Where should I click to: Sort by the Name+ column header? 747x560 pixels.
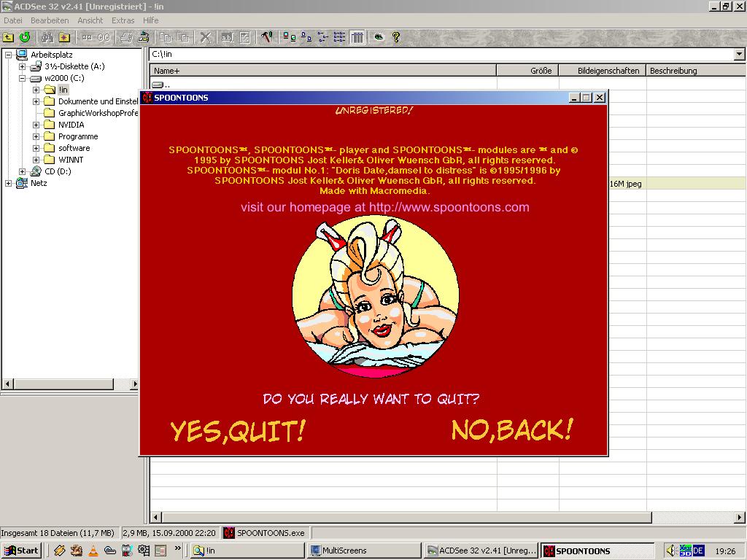pyautogui.click(x=323, y=71)
